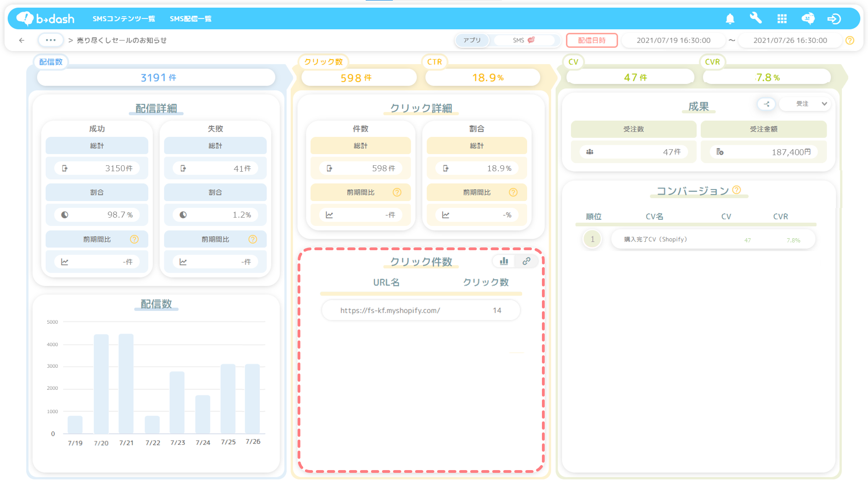Open the apps grid menu
The height and width of the screenshot is (488, 868).
point(782,19)
